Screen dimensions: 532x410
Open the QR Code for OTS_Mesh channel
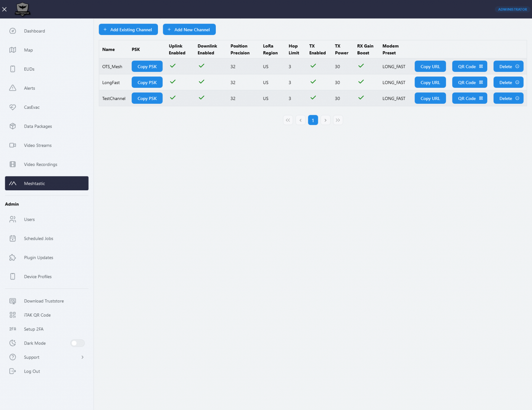[469, 66]
